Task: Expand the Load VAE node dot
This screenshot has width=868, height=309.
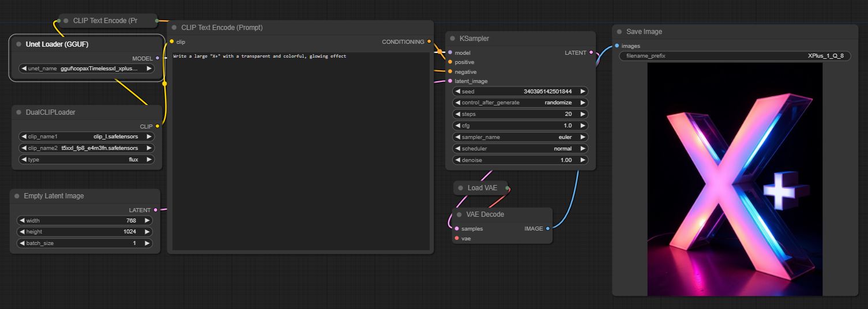Action: (461, 188)
